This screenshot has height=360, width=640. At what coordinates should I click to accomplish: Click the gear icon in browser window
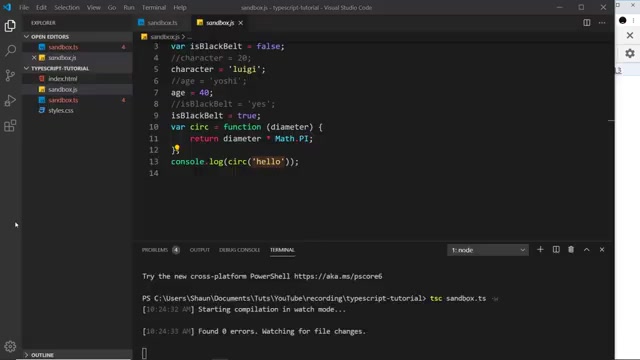click(x=630, y=53)
